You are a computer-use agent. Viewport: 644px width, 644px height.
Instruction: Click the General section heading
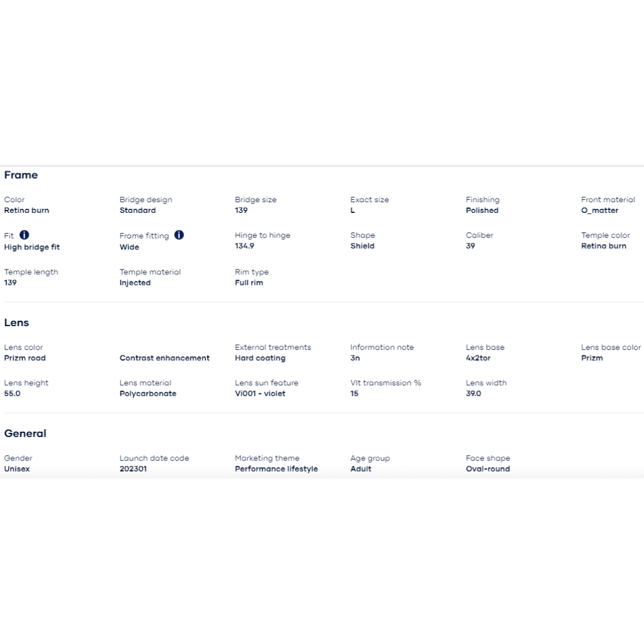[25, 434]
